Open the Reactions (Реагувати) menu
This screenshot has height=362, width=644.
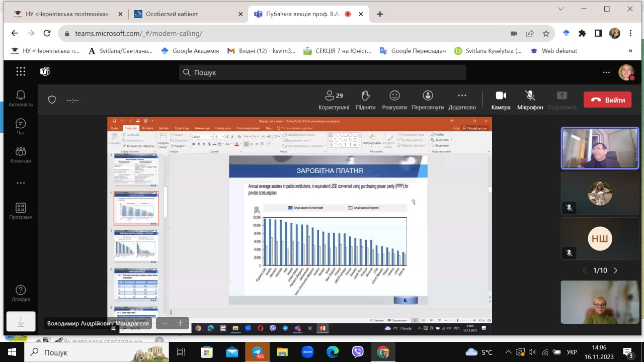click(x=394, y=100)
